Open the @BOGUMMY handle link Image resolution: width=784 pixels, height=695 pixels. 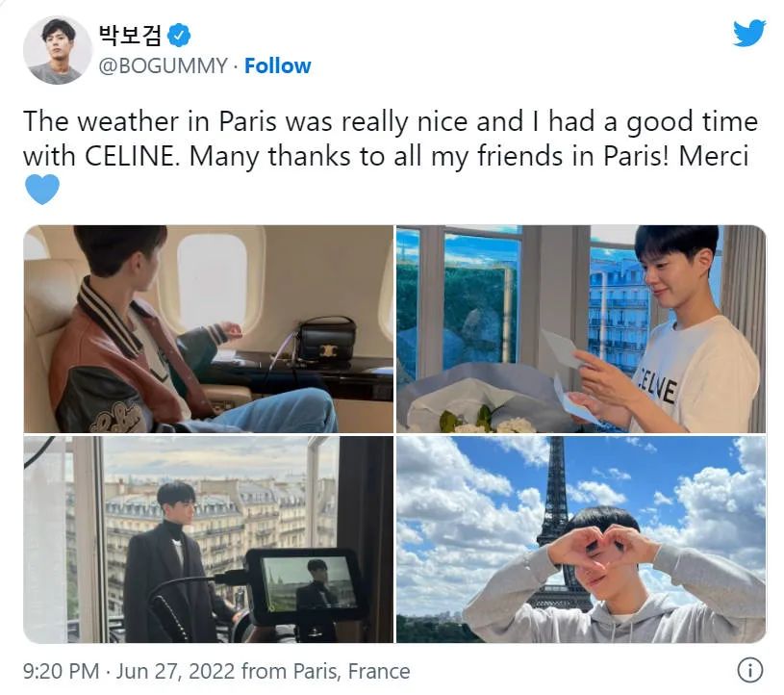point(163,66)
